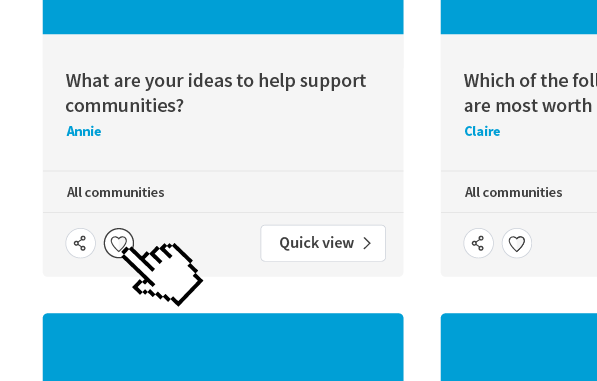Open "What are your ideas to help support communities?" title
597x381 pixels.
[x=215, y=93]
